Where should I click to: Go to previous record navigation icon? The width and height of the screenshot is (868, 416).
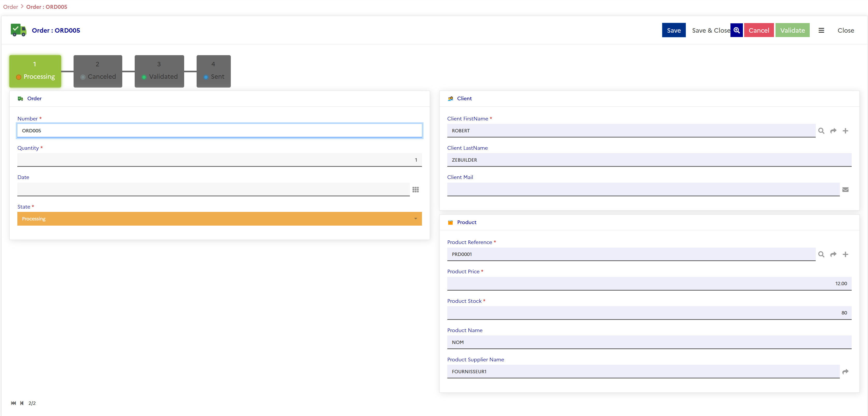(22, 403)
